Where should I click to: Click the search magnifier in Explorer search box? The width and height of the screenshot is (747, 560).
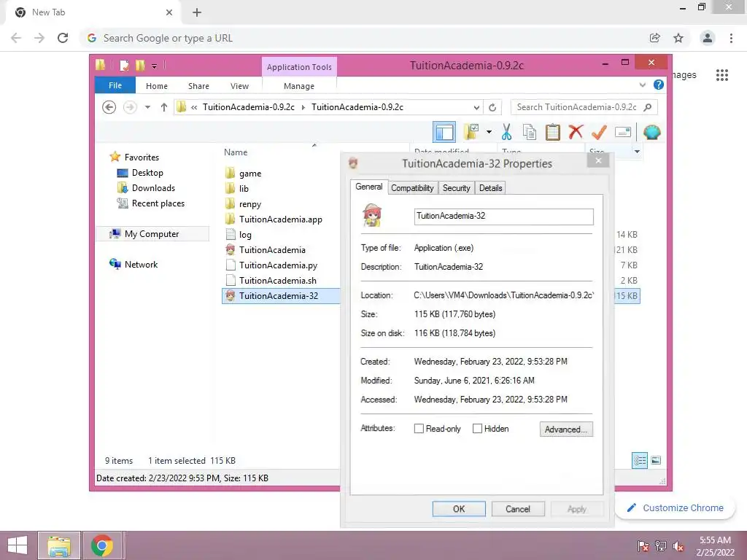pos(648,107)
